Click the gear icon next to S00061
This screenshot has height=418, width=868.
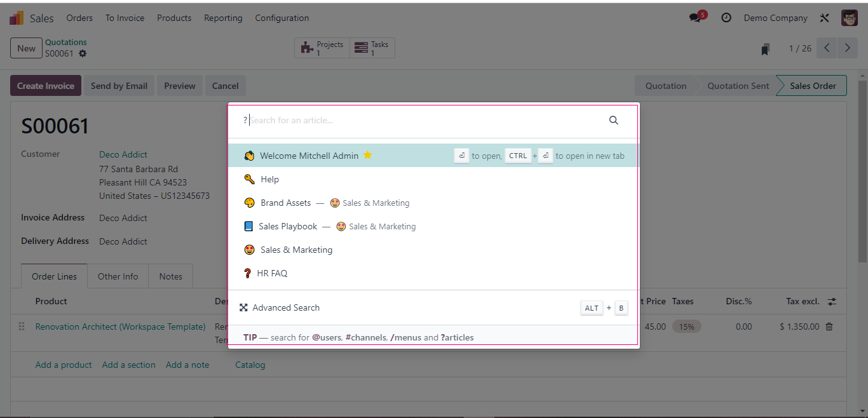(x=83, y=54)
